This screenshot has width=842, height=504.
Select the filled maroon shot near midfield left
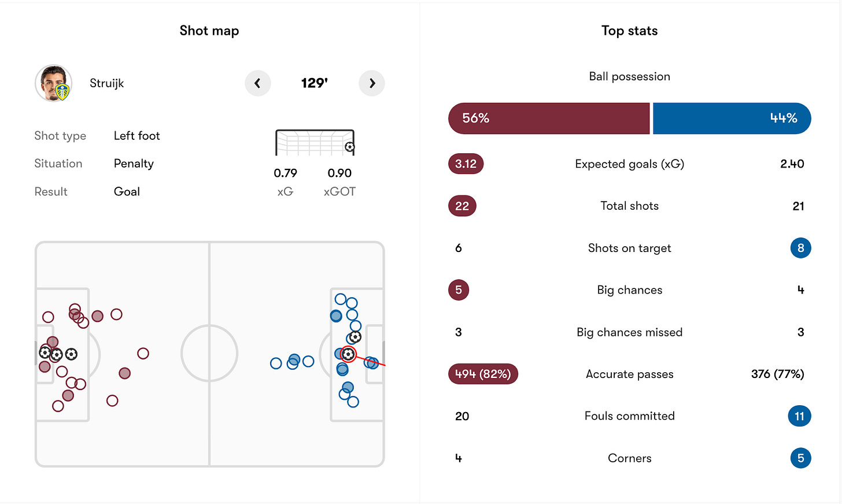(x=124, y=373)
